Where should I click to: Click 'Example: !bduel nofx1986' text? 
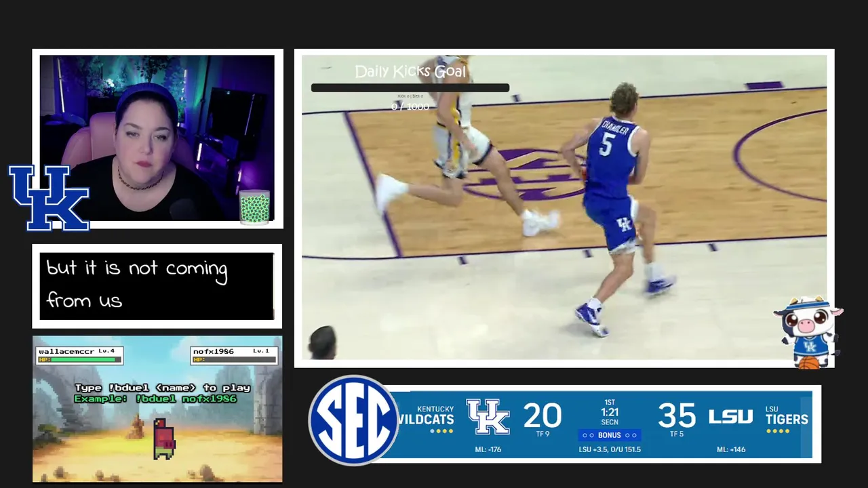(x=155, y=399)
